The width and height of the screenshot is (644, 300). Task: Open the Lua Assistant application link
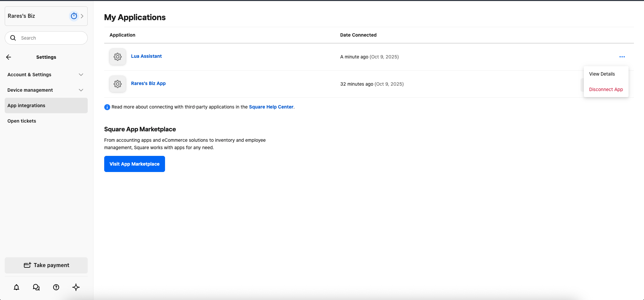[x=146, y=56]
